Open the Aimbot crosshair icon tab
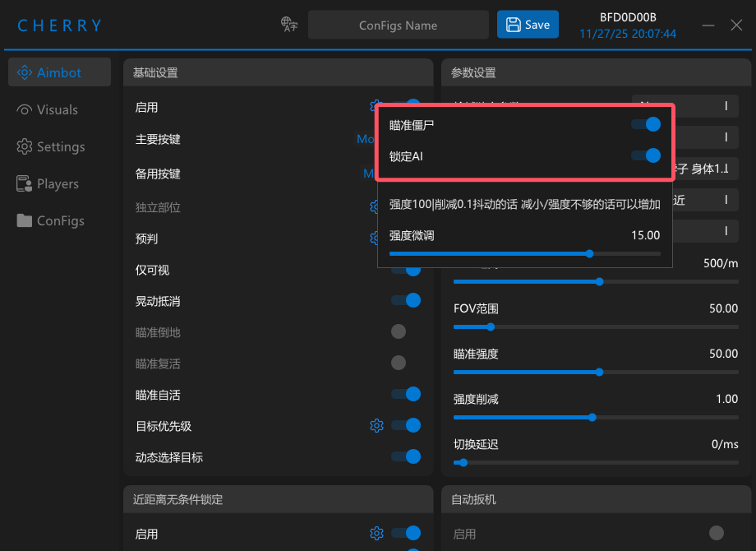 click(x=25, y=72)
